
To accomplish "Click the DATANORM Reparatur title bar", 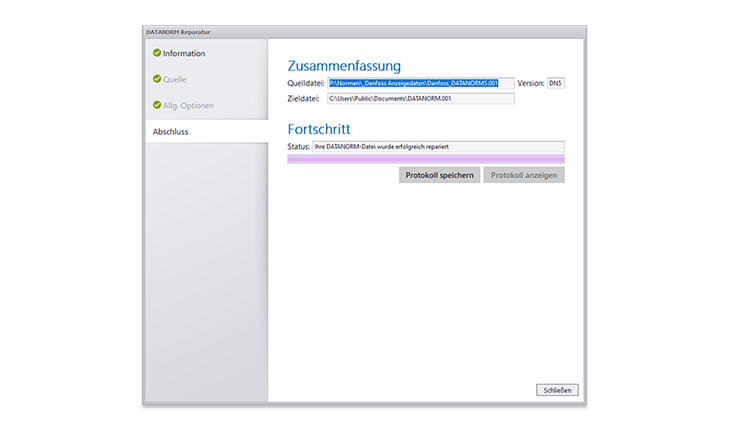I will pyautogui.click(x=364, y=32).
